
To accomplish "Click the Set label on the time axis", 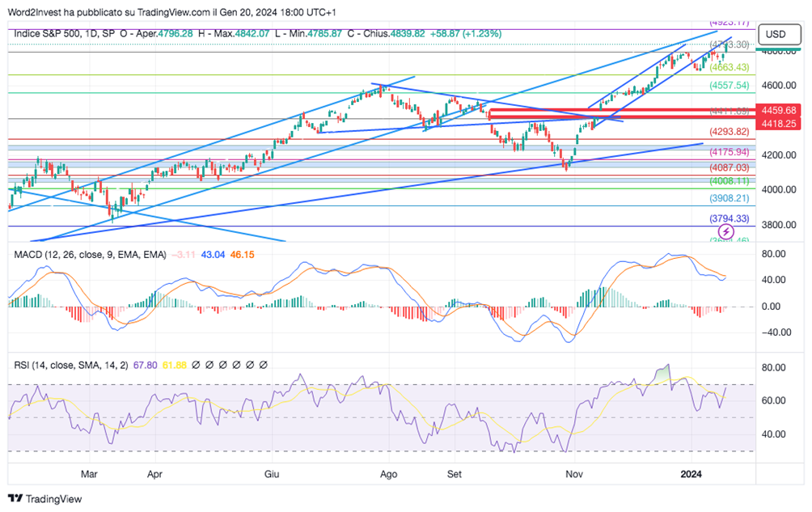I will pyautogui.click(x=455, y=474).
